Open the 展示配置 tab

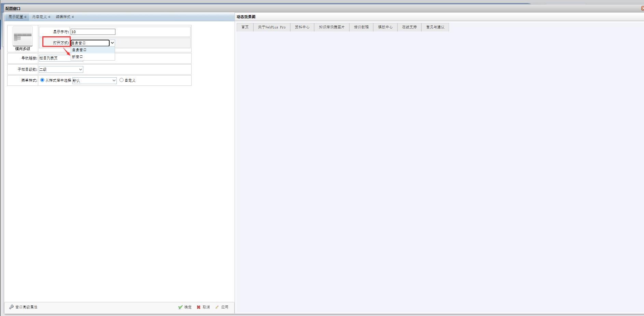17,17
